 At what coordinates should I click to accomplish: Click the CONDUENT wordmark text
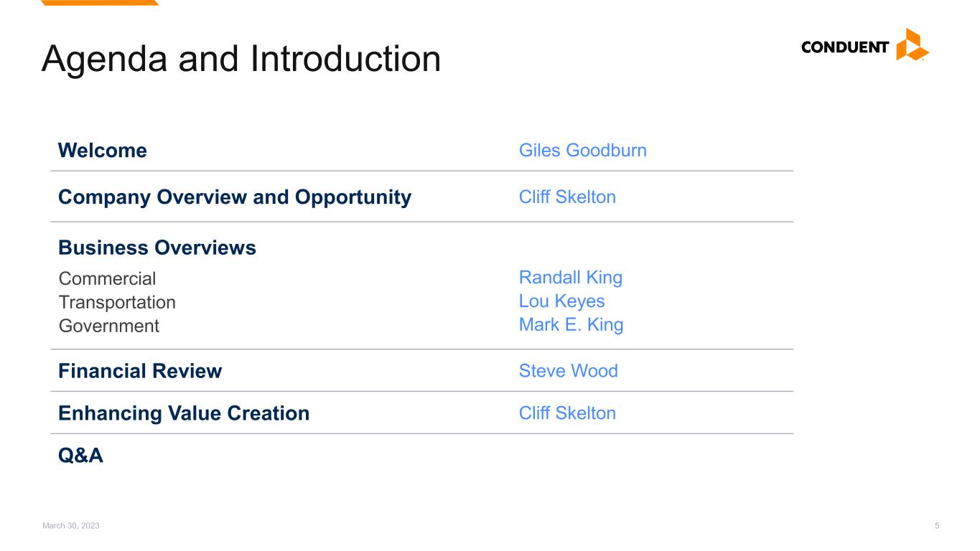(x=845, y=48)
